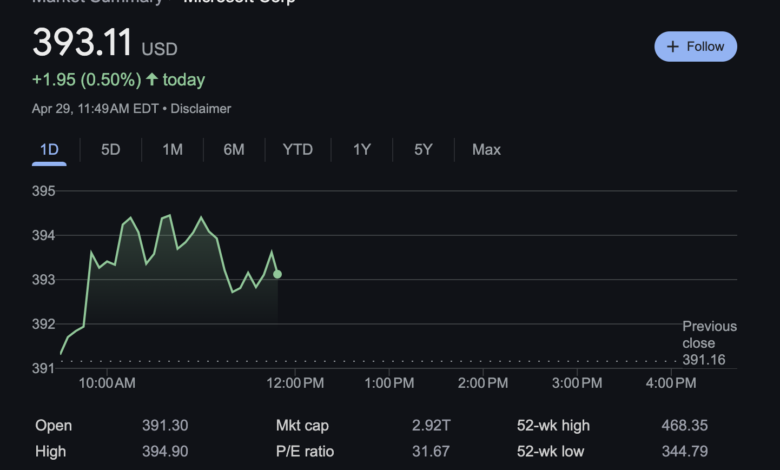
Task: Click the 395 y-axis label
Action: tap(44, 191)
